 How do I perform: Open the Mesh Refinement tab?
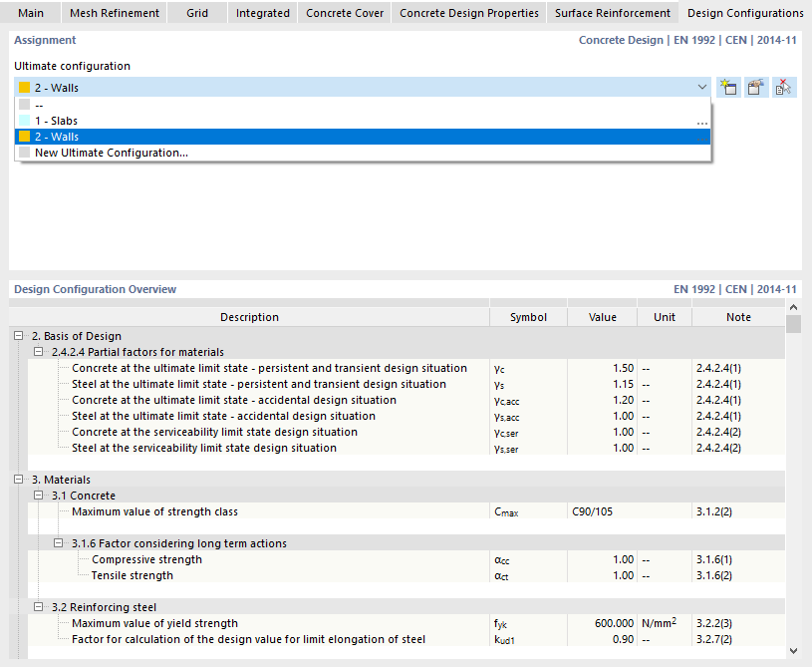(x=115, y=13)
